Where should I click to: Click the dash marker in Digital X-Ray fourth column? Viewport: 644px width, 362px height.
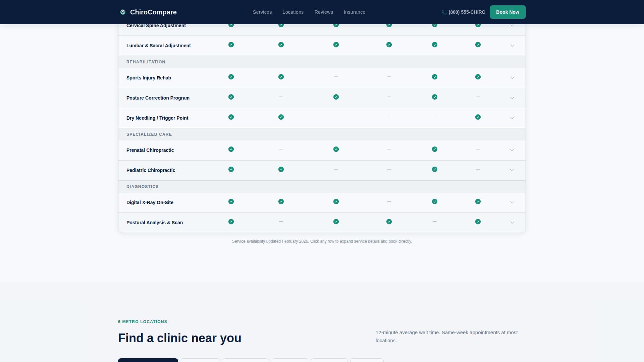click(389, 201)
